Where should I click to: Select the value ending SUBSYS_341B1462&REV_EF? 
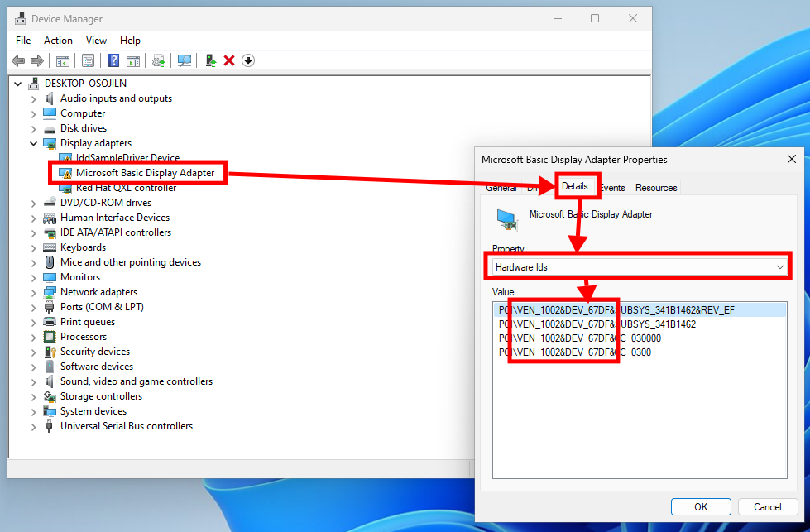640,310
